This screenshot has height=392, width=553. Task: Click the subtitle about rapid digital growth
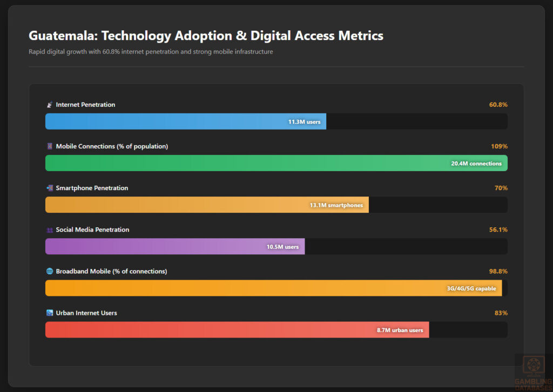coord(151,52)
